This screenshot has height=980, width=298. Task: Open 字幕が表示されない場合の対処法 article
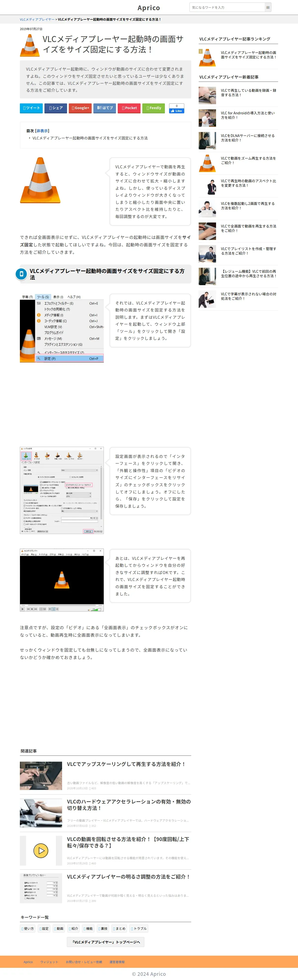249,296
